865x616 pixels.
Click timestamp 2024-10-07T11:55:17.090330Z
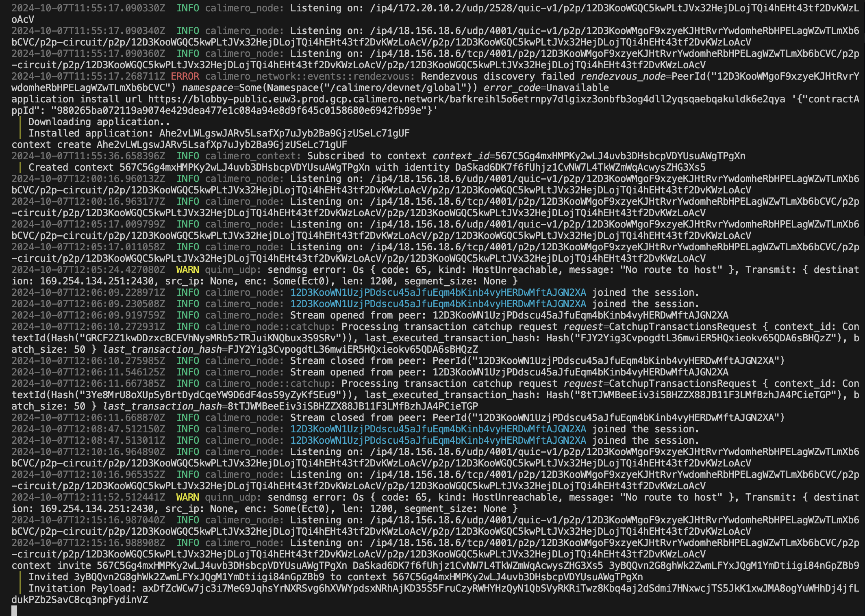(x=88, y=8)
